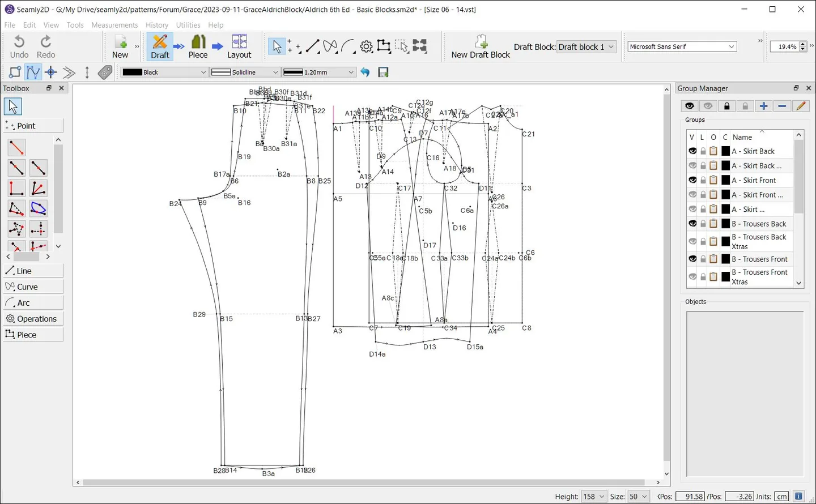Expand the Operations section in Toolbox

(x=33, y=318)
